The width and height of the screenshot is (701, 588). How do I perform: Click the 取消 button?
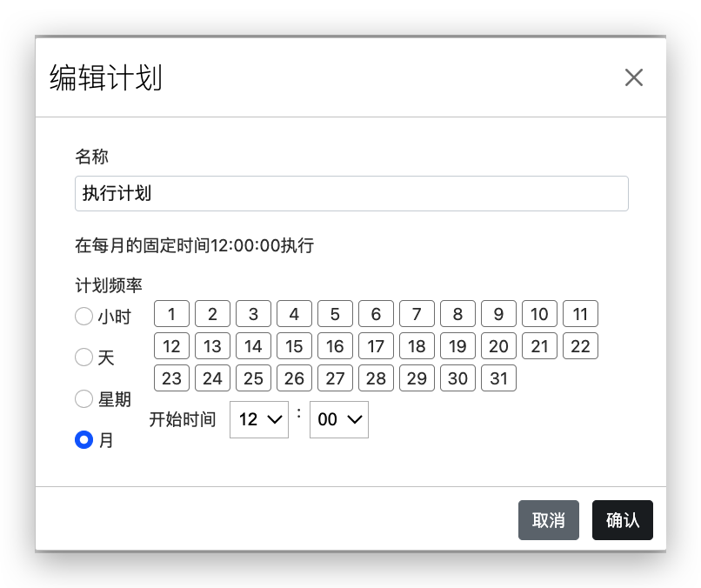coord(549,520)
